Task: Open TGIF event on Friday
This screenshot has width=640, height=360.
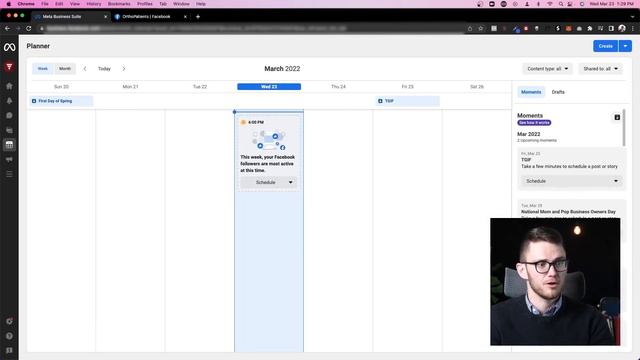Action: [407, 101]
